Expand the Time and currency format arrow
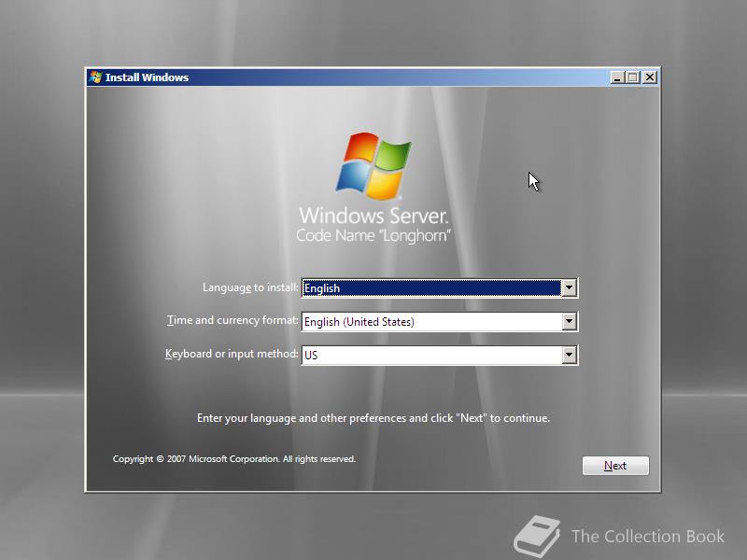Screen dimensions: 747x560 569,321
